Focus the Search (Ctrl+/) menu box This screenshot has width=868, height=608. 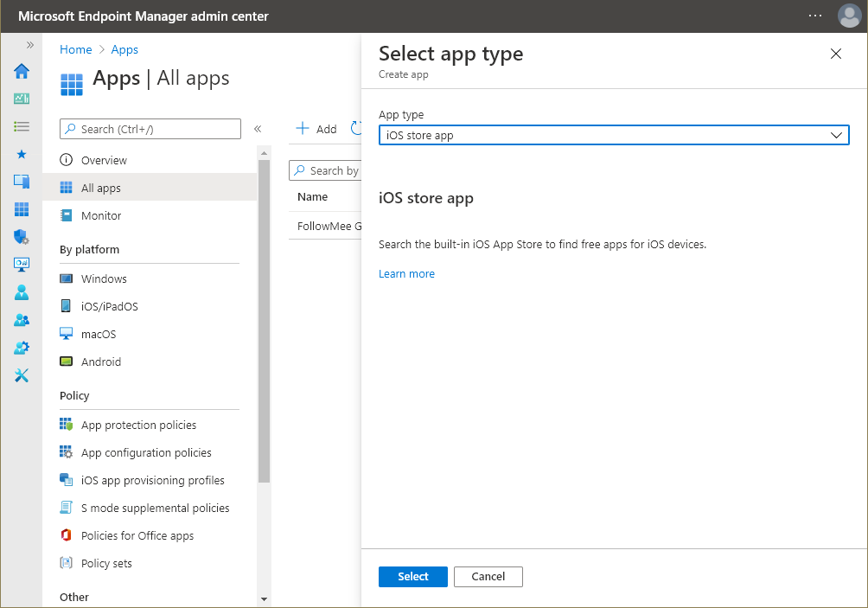(x=150, y=129)
